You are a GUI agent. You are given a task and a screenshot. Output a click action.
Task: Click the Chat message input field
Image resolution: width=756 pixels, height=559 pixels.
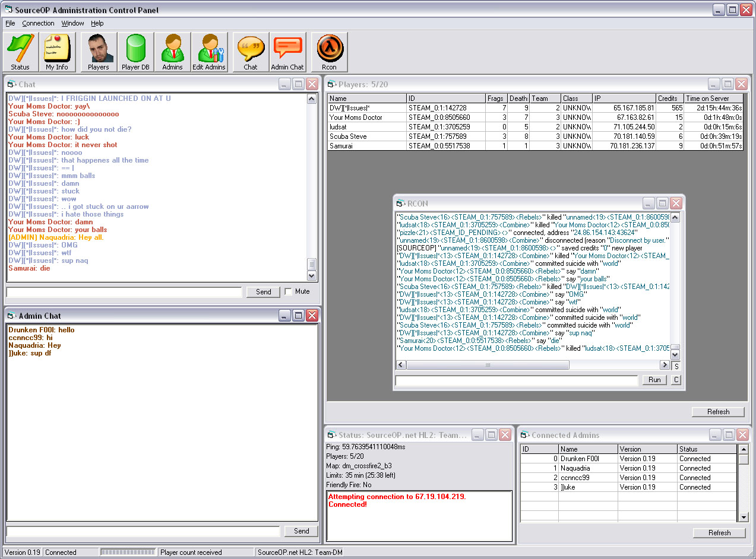(x=124, y=292)
